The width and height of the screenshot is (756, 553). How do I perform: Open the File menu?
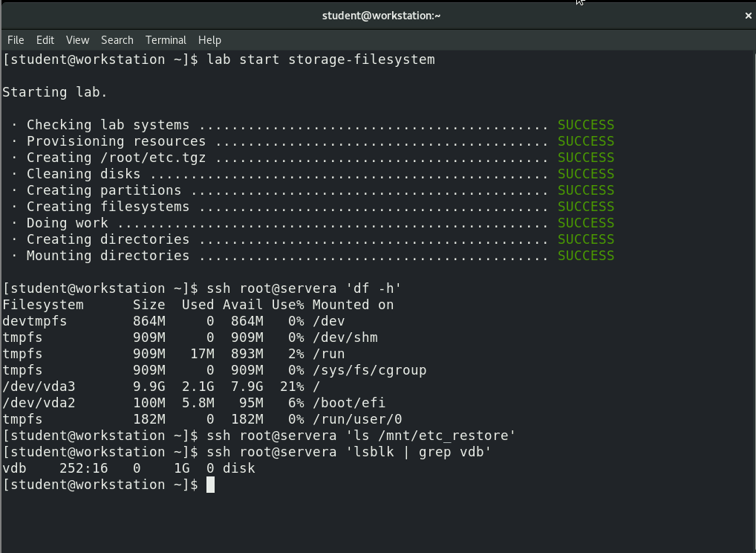16,40
